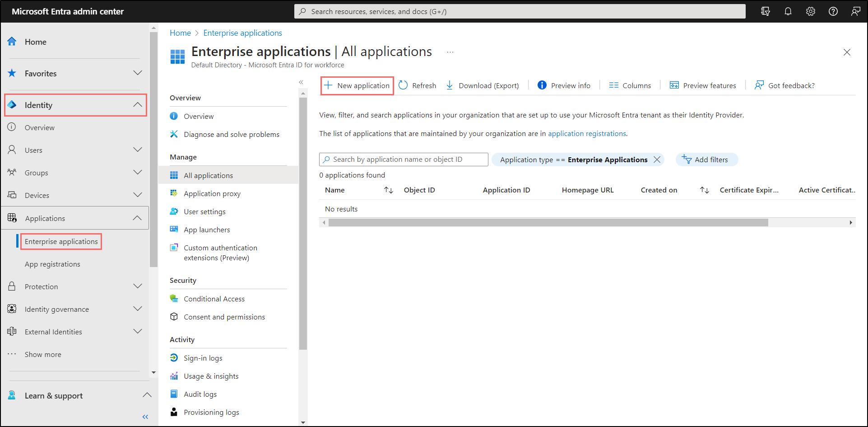Click the Home house icon in sidebar

click(12, 42)
